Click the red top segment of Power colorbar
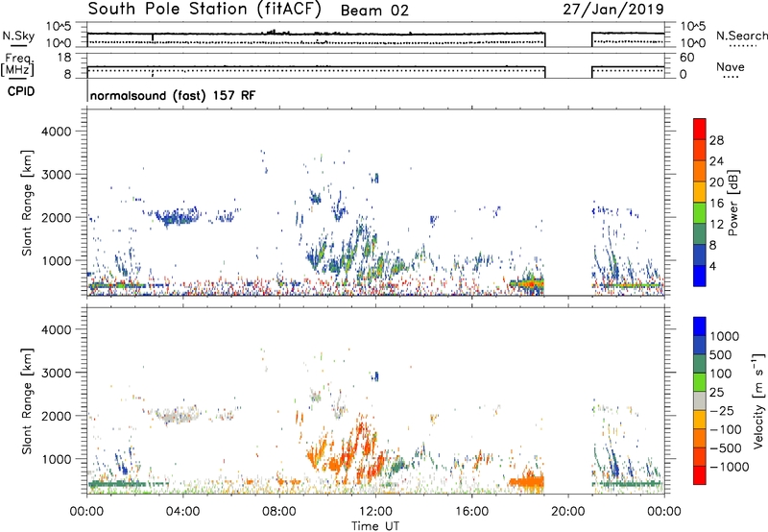The width and height of the screenshot is (768, 532). 700,129
